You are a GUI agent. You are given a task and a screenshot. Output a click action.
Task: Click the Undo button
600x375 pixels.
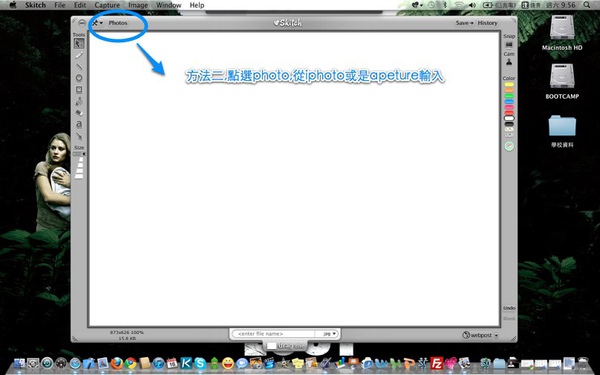click(509, 308)
